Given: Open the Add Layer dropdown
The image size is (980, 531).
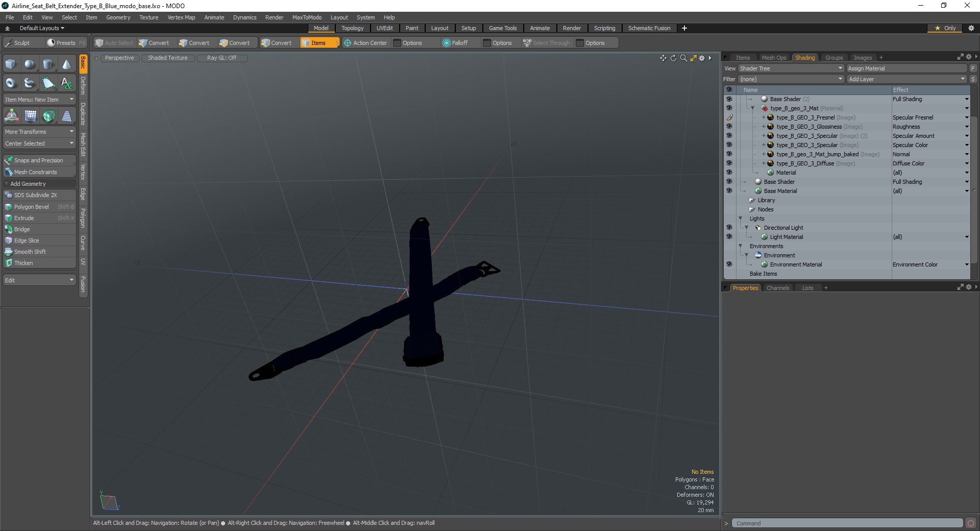Looking at the screenshot, I should click(x=906, y=79).
